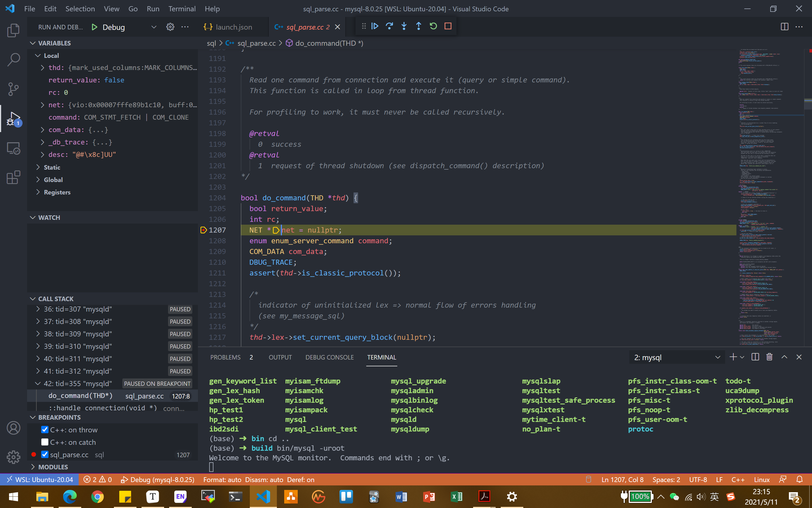Open Run and Debug view icon
The height and width of the screenshot is (508, 812).
pyautogui.click(x=14, y=119)
